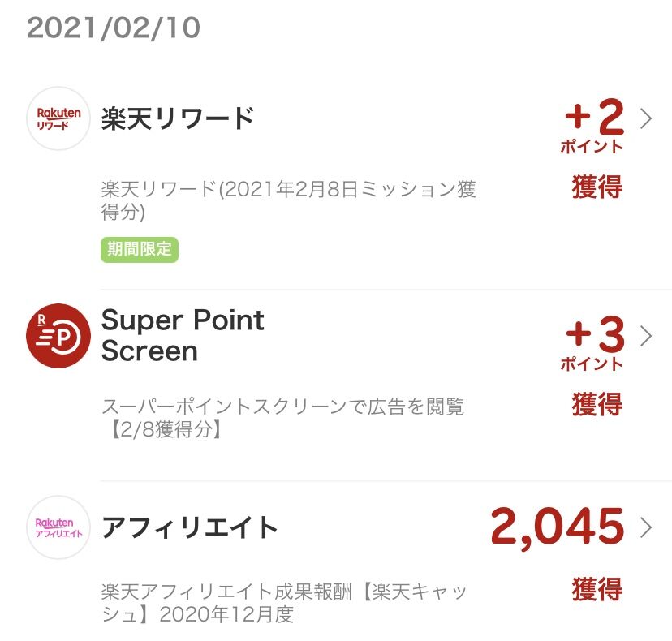This screenshot has height=641, width=672.
Task: Tap the pink Rakuten アフィリエイト logo icon
Action: [x=58, y=527]
